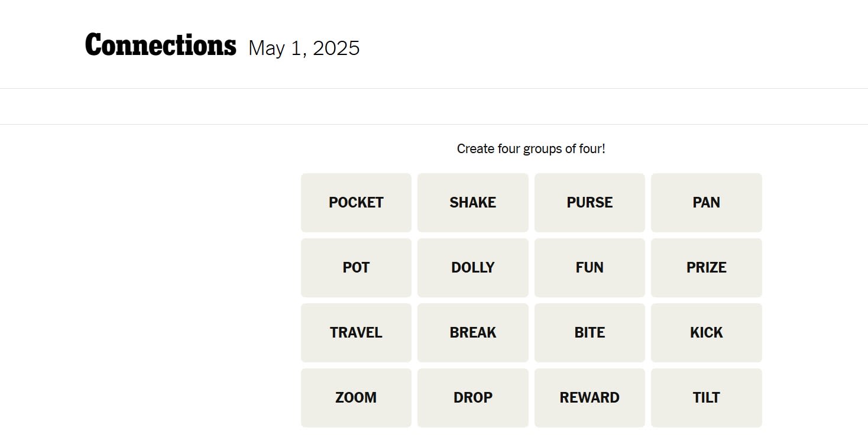Select the SHAKE tile
Image resolution: width=868 pixels, height=444 pixels.
(x=472, y=202)
